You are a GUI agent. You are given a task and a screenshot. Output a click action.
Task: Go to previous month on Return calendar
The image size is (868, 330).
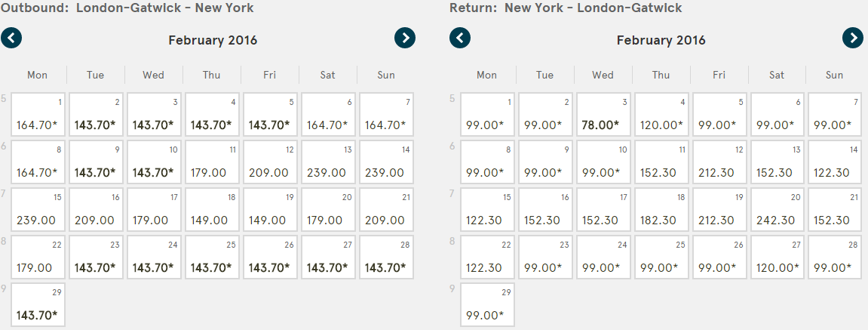point(459,38)
